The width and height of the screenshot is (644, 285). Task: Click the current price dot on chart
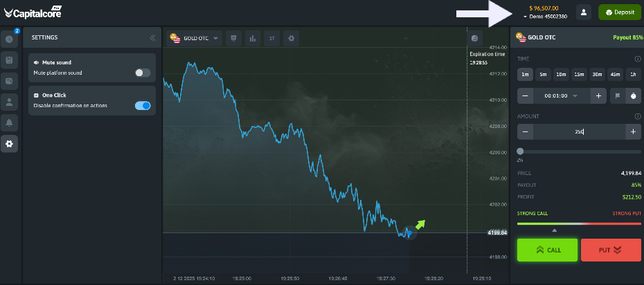[409, 233]
